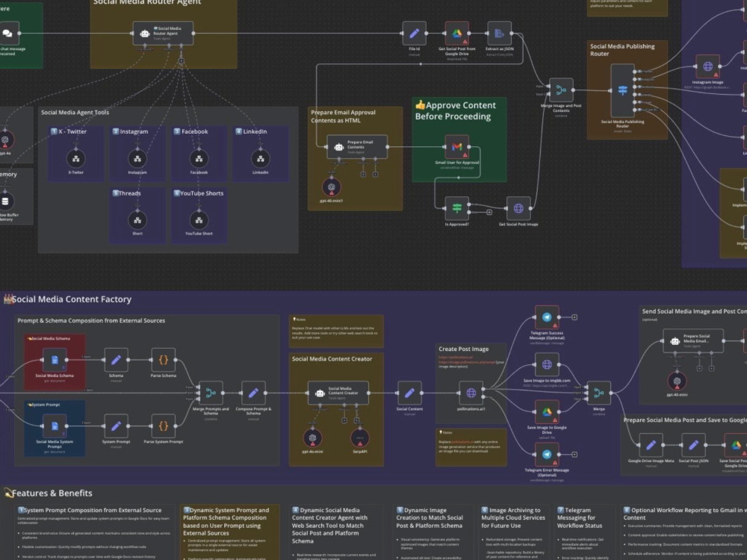Image resolution: width=747 pixels, height=560 pixels.
Task: Add node after Telegram Error Message plus
Action: tap(574, 454)
